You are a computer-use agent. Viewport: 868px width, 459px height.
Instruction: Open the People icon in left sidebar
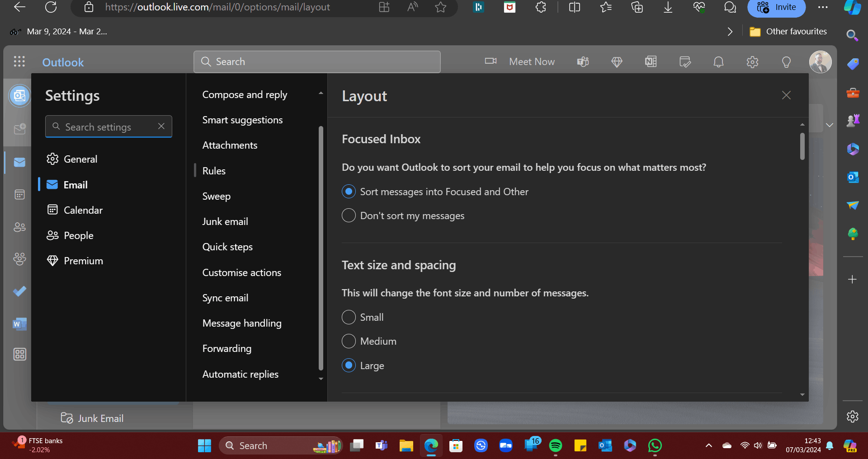[x=19, y=227]
